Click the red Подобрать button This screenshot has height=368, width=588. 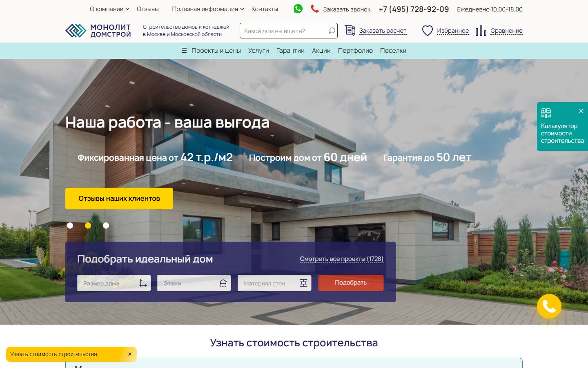351,283
